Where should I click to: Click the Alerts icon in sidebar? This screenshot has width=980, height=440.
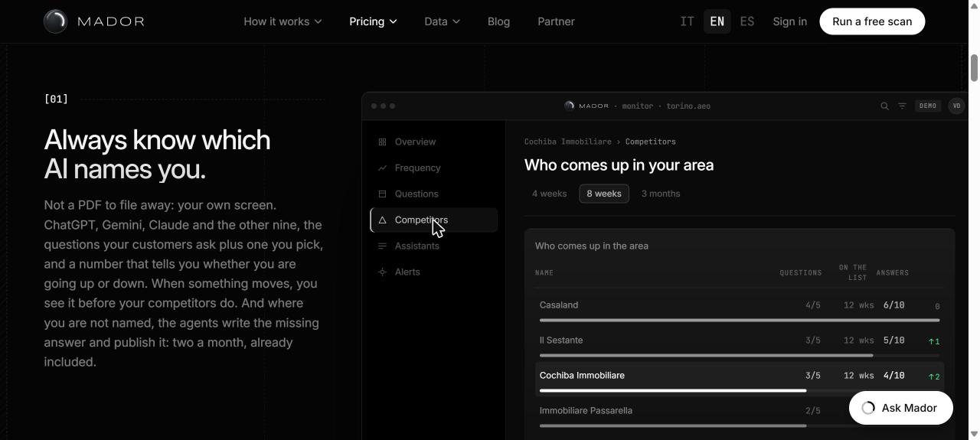(382, 272)
